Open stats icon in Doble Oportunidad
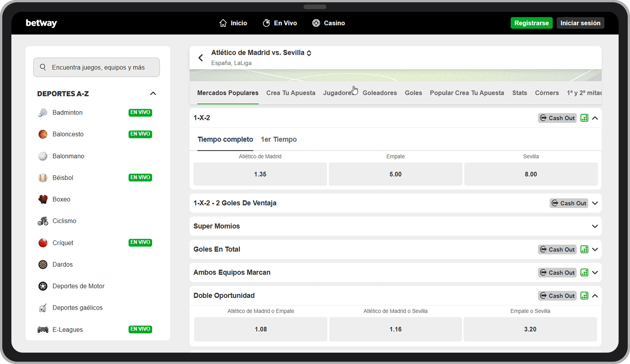 pyautogui.click(x=584, y=296)
